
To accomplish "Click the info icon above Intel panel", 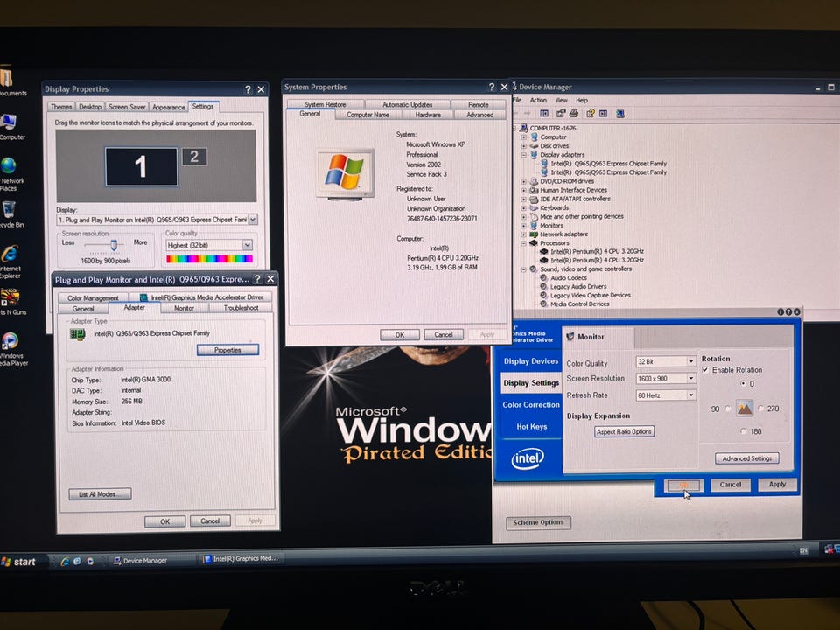I will coord(780,311).
